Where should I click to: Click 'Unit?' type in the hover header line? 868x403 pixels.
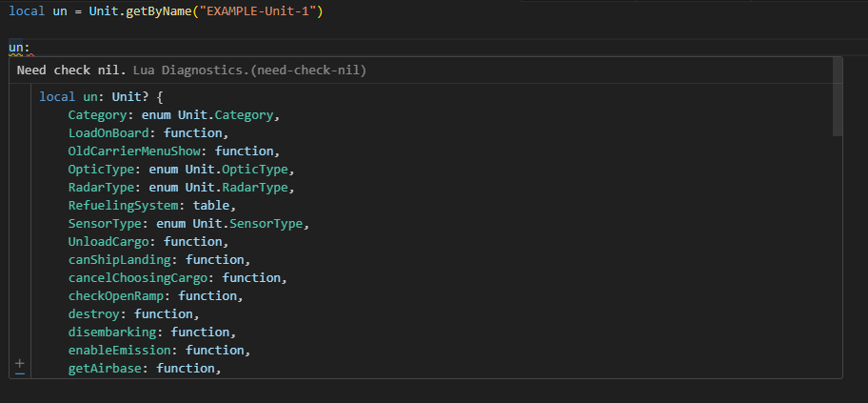point(130,97)
